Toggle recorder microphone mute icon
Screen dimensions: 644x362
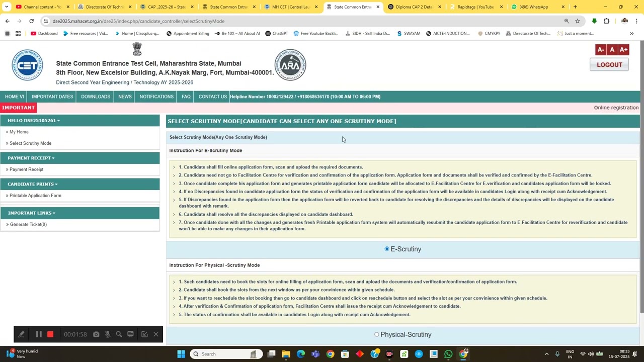click(108, 334)
